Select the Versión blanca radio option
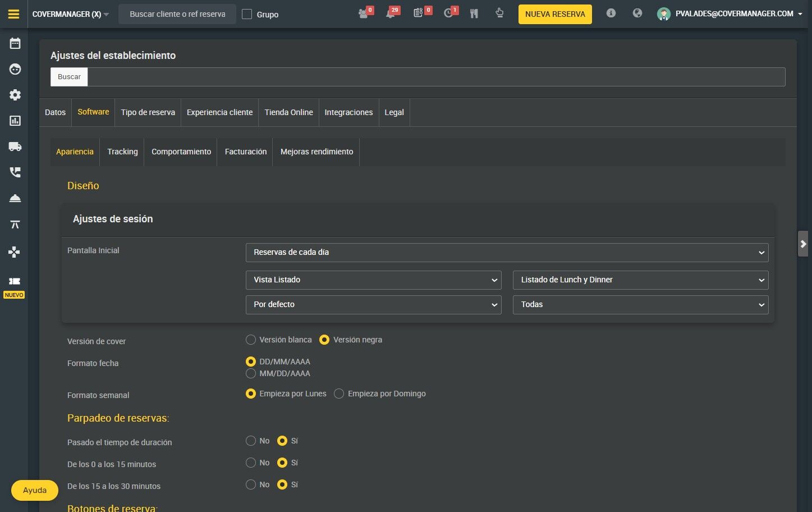The width and height of the screenshot is (812, 512). [251, 340]
